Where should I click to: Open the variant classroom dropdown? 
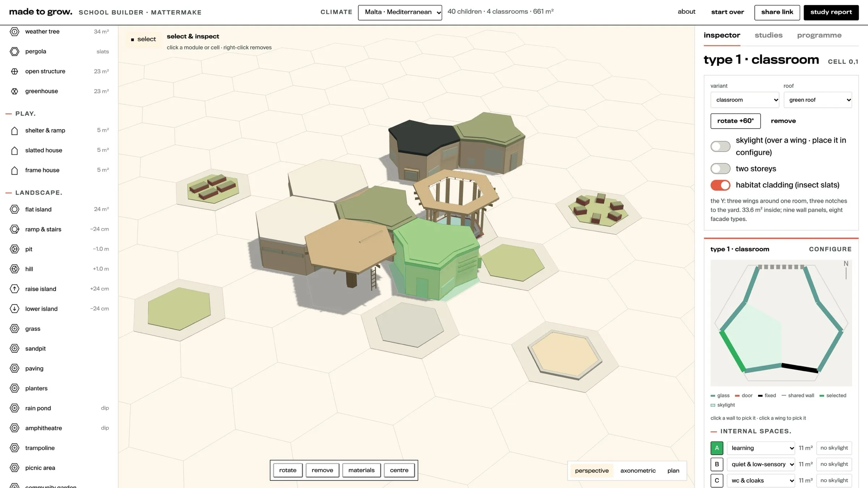pyautogui.click(x=745, y=100)
